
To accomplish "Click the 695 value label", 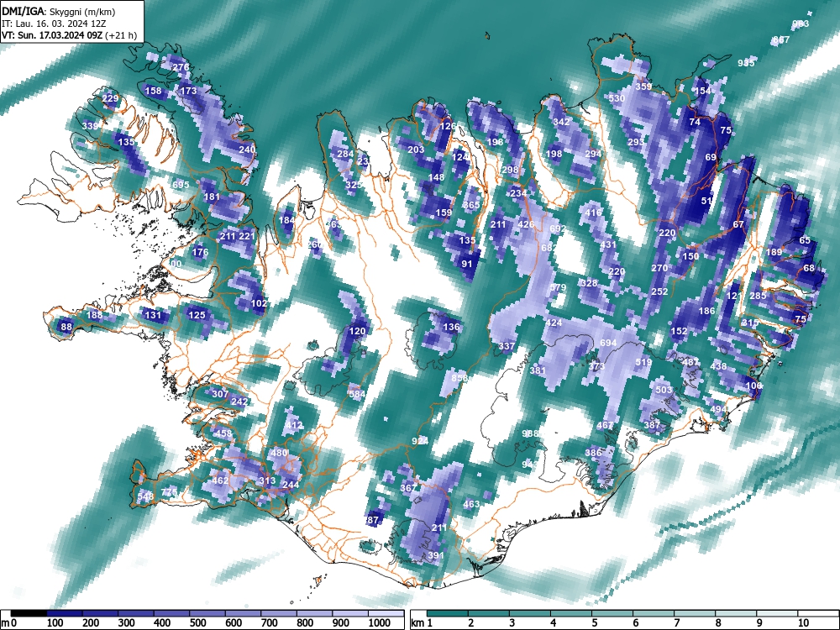I will coord(181,185).
